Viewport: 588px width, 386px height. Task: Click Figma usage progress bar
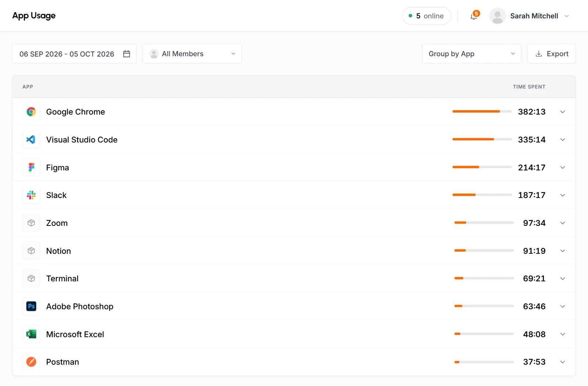point(482,167)
